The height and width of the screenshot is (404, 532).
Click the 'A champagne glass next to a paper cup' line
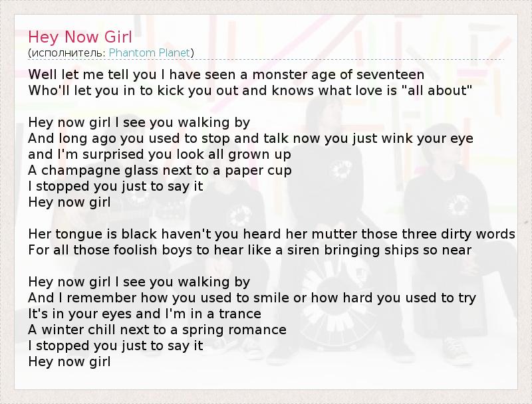point(160,170)
